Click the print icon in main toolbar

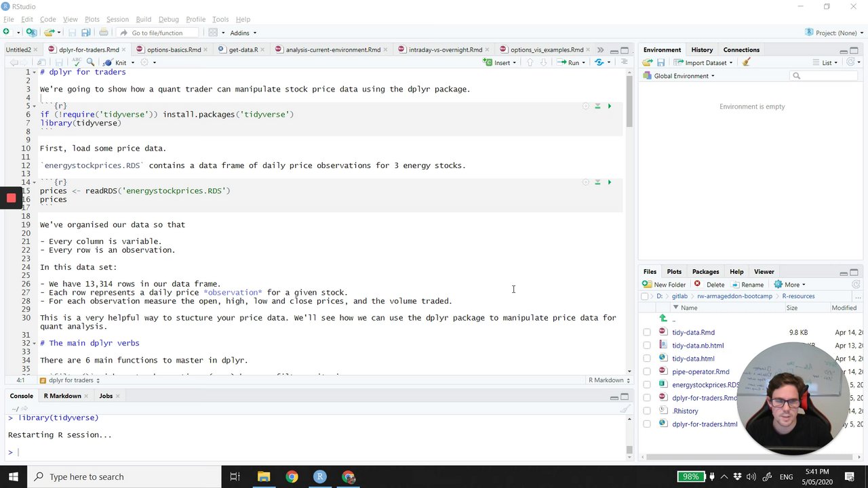click(103, 33)
